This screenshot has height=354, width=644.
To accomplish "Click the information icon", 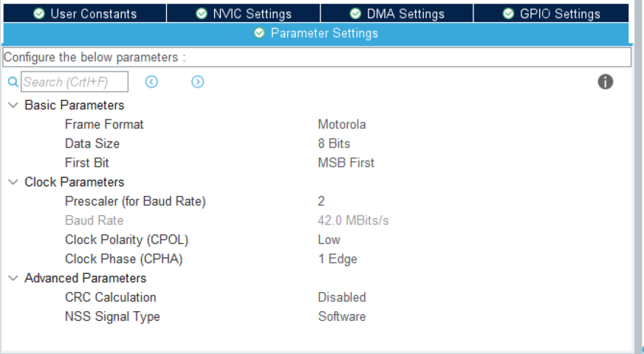I will (x=606, y=82).
